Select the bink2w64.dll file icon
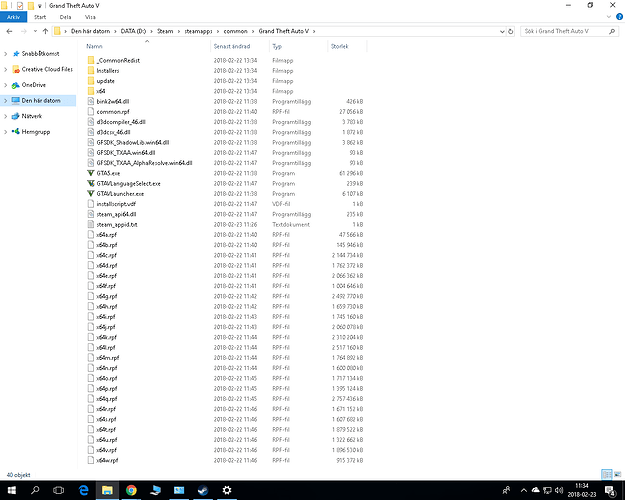625x500 pixels. pos(91,101)
